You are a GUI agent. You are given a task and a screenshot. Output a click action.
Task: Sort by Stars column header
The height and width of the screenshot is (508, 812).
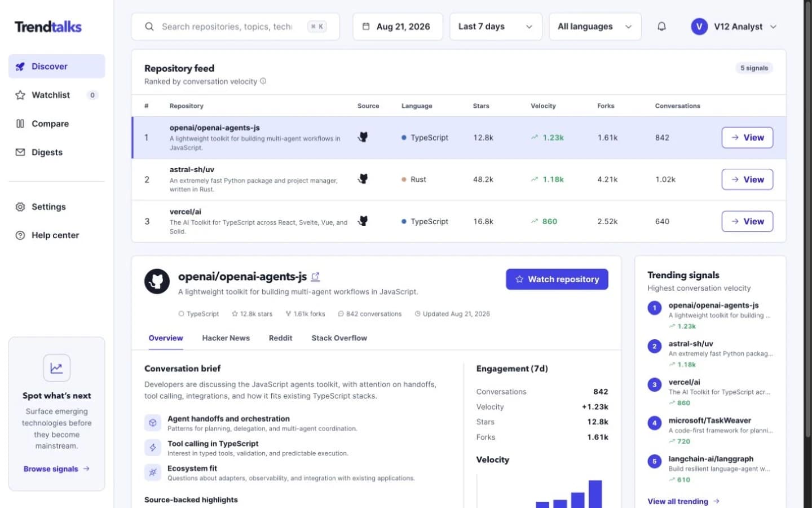pos(481,106)
